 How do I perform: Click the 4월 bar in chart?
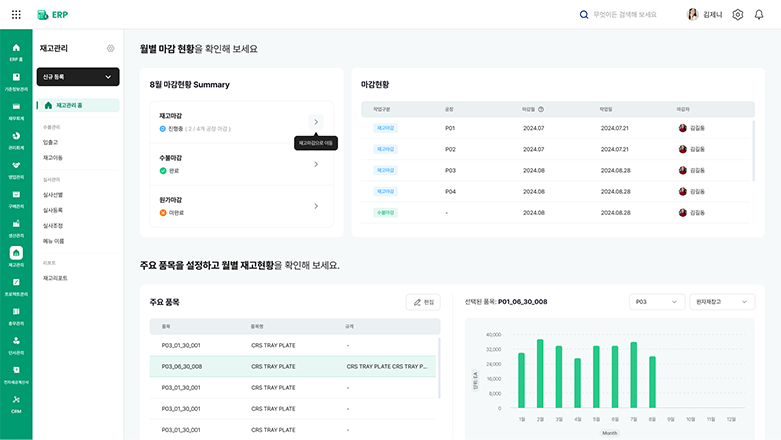577,383
